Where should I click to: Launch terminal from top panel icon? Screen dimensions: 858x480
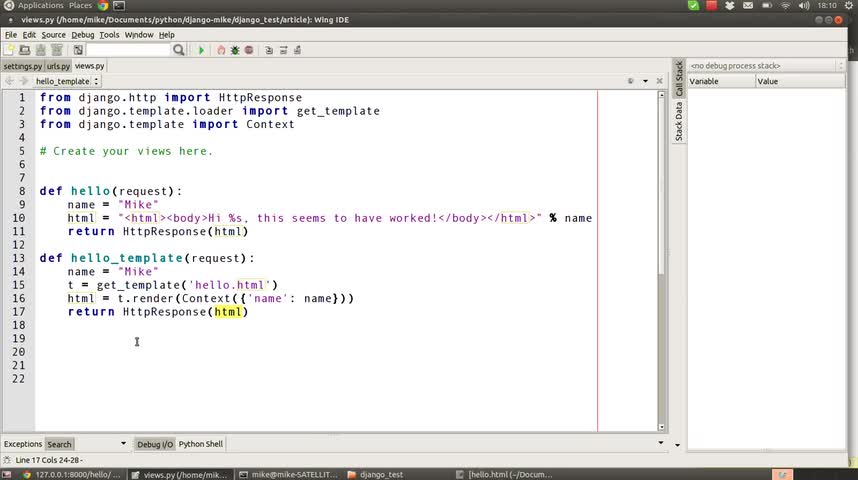(x=119, y=5)
